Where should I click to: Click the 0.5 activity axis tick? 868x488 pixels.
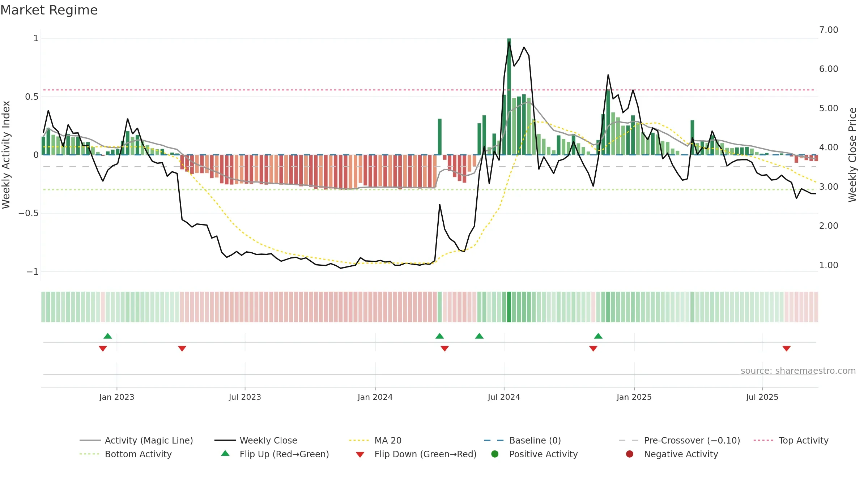[x=31, y=97]
